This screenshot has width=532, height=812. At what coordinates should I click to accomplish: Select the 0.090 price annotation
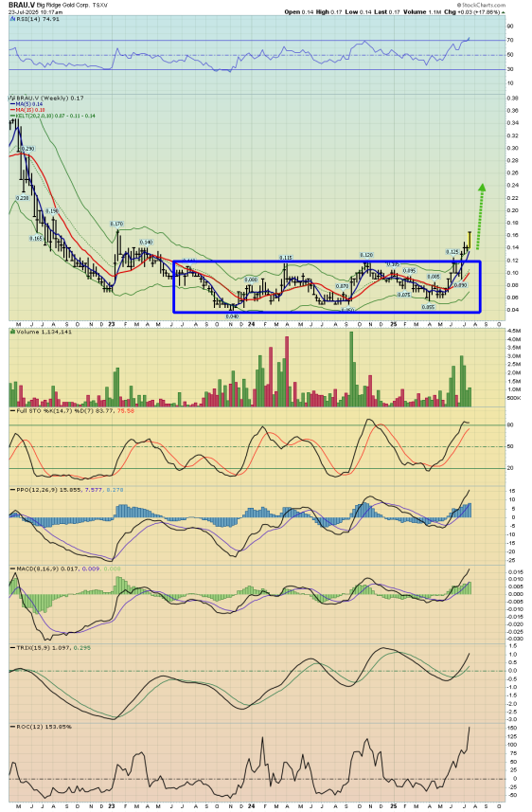coord(460,285)
